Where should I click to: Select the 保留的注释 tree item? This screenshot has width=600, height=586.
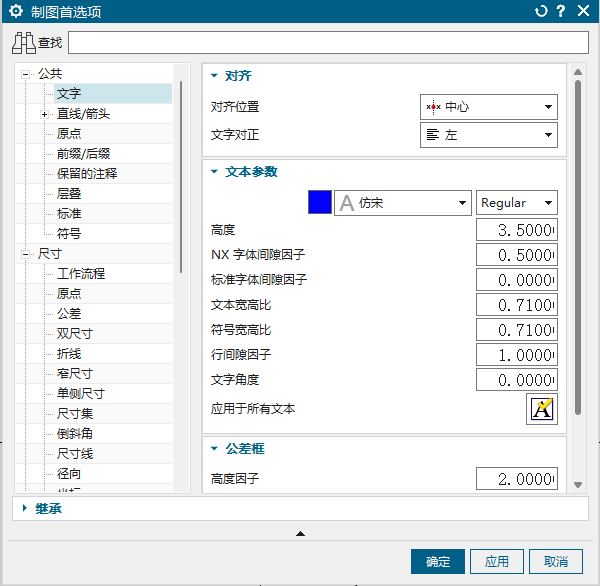click(87, 173)
